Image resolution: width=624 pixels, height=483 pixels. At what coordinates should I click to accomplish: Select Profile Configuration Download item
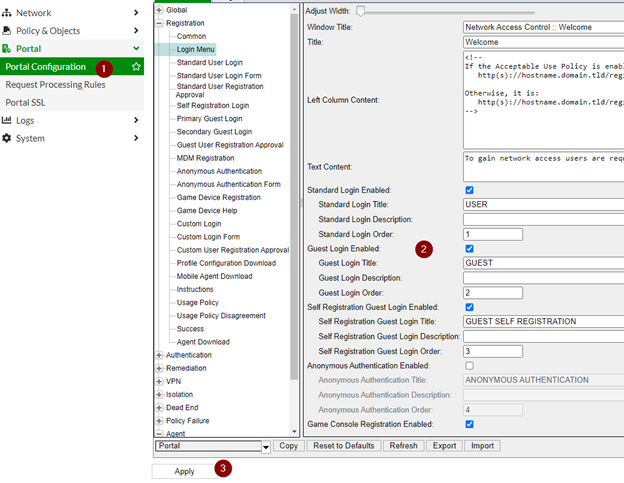tap(226, 263)
